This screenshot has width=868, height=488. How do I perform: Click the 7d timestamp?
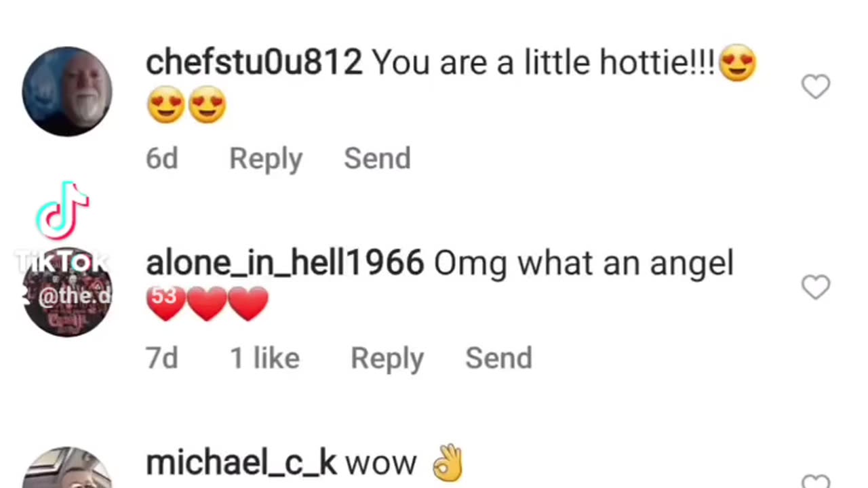click(162, 359)
